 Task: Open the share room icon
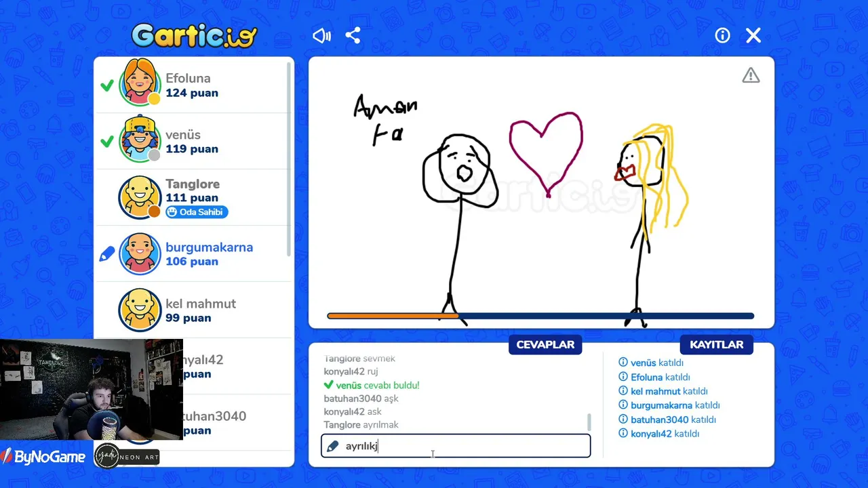pyautogui.click(x=353, y=36)
